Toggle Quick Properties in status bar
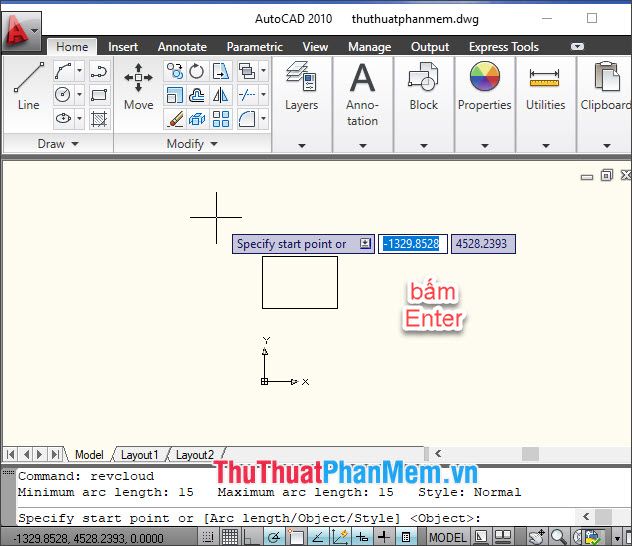The image size is (632, 546). click(x=406, y=537)
